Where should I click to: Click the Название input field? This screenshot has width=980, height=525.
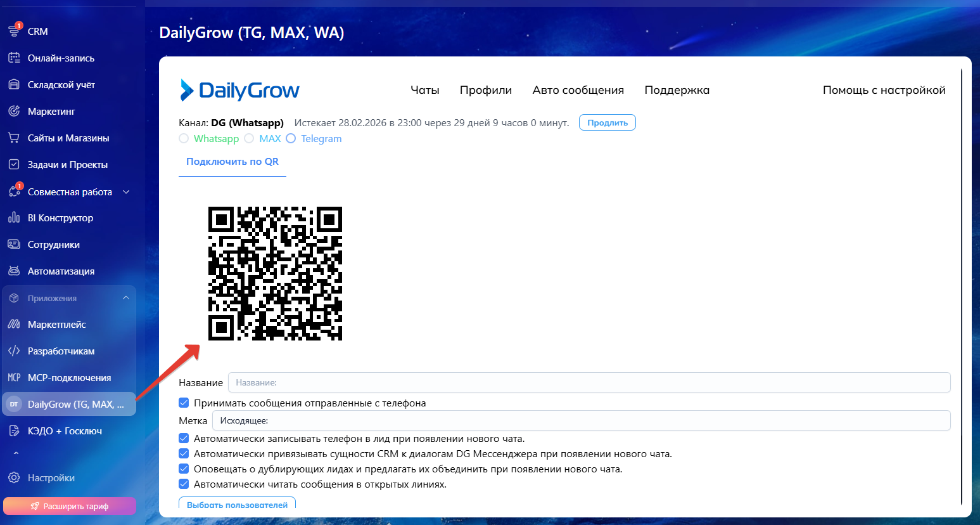(x=589, y=382)
